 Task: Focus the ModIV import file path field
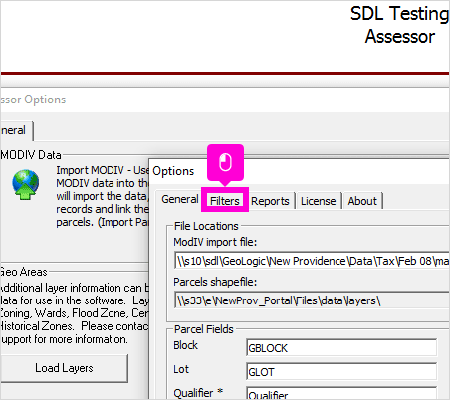(x=312, y=261)
